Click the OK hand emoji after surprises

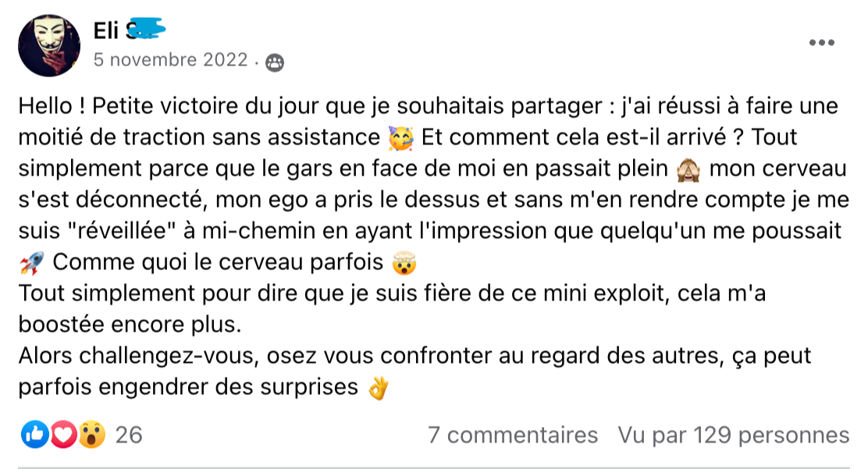(x=378, y=388)
